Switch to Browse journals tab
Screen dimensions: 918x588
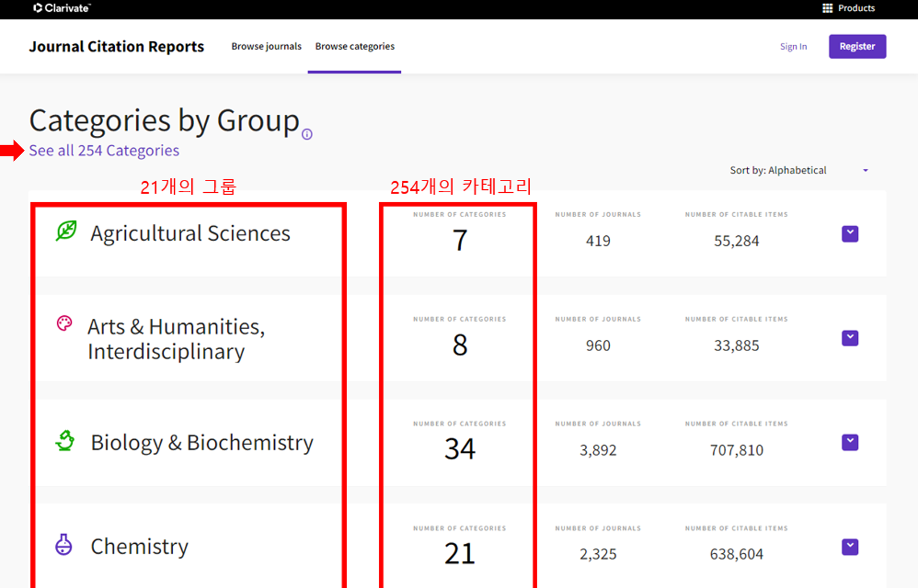pyautogui.click(x=266, y=46)
